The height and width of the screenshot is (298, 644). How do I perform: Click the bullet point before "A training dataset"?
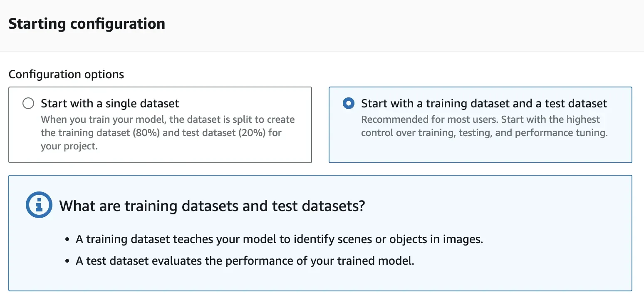(67, 240)
